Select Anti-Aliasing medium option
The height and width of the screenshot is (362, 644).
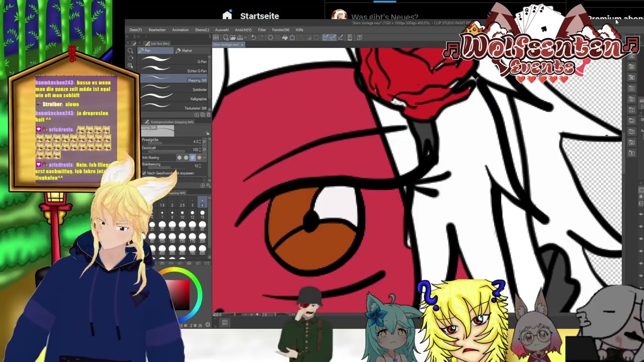tap(193, 158)
